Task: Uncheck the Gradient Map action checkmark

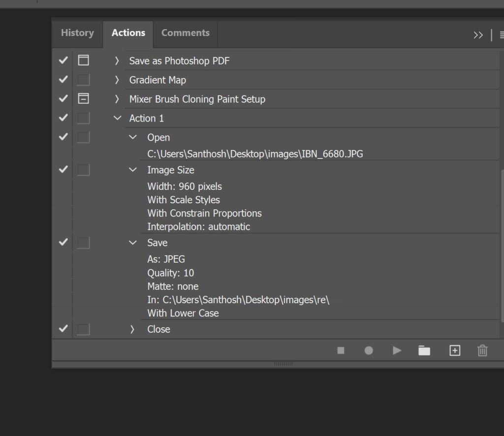Action: 63,80
